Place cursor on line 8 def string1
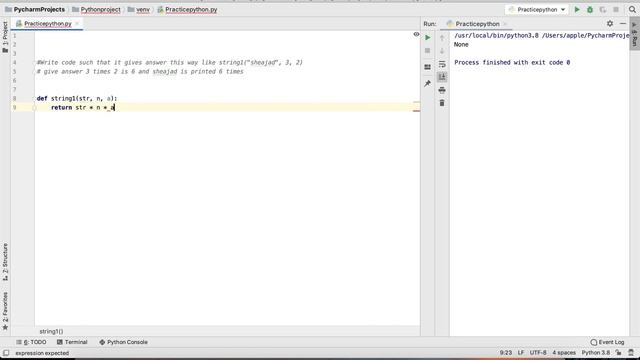Image resolution: width=640 pixels, height=360 pixels. (77, 98)
